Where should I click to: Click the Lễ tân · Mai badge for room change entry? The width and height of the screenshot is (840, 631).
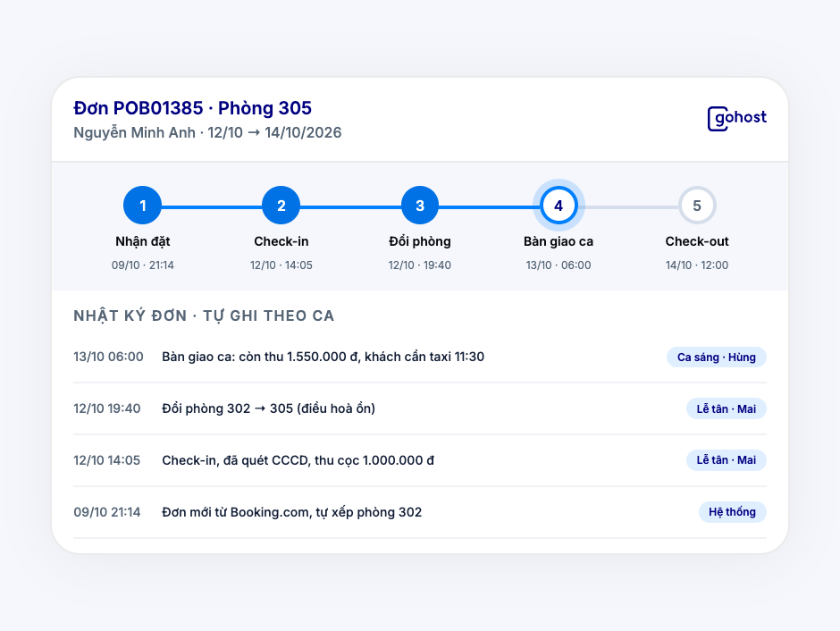coord(727,408)
